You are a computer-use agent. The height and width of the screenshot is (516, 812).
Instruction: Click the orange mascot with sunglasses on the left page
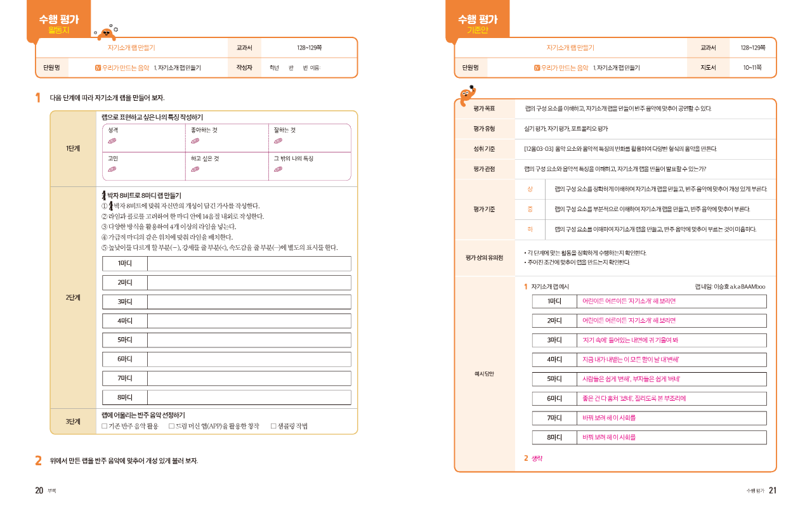(x=107, y=33)
